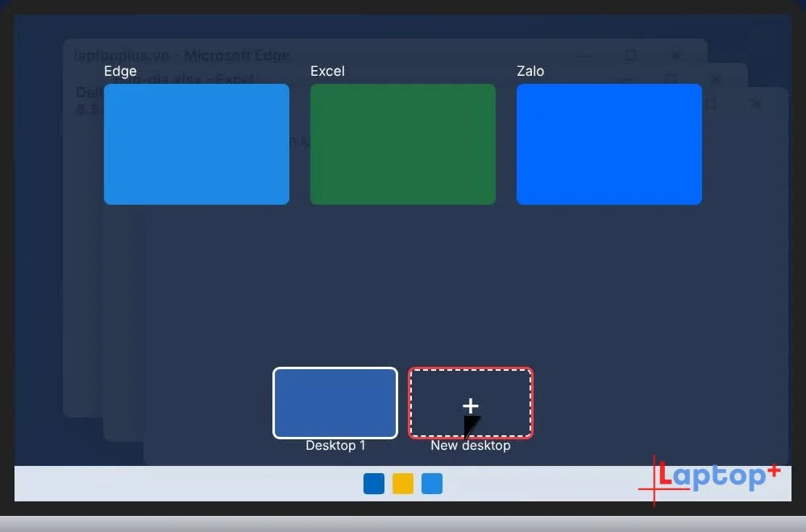Select the green Excel window thumbnail
806x532 pixels.
(403, 144)
